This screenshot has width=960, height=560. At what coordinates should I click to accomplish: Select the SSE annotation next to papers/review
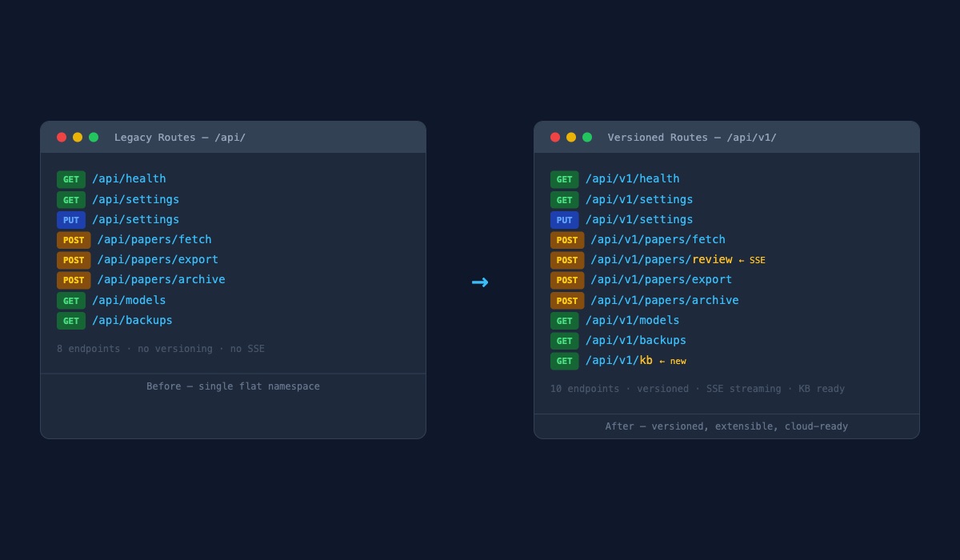point(758,260)
